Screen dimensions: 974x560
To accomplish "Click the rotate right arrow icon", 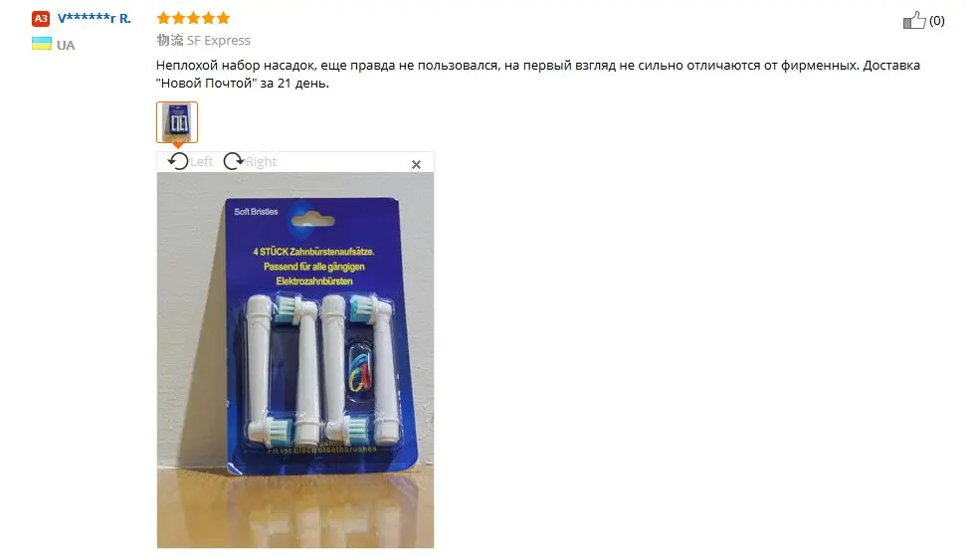I will (234, 161).
